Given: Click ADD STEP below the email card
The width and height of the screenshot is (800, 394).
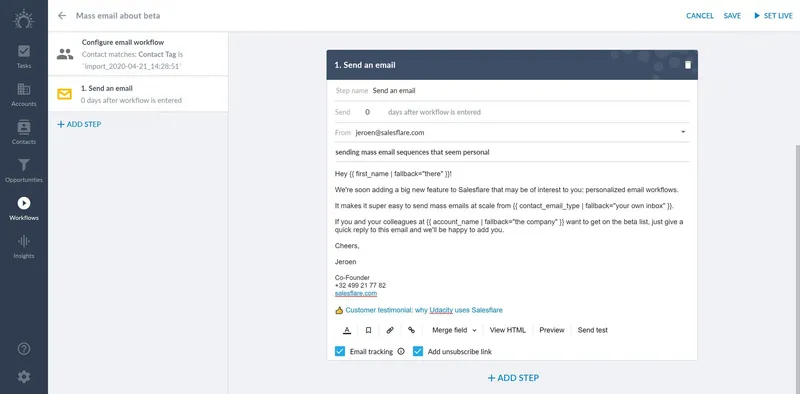Looking at the screenshot, I should pyautogui.click(x=513, y=378).
